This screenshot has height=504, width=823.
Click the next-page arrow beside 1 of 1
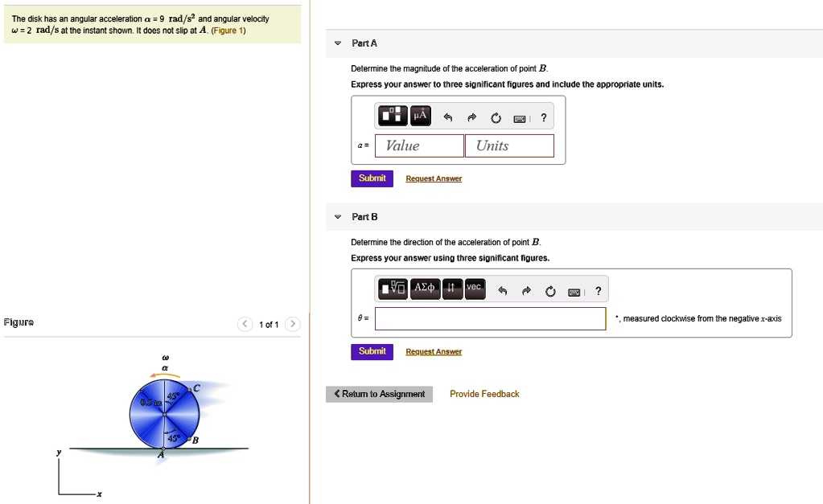tap(292, 323)
